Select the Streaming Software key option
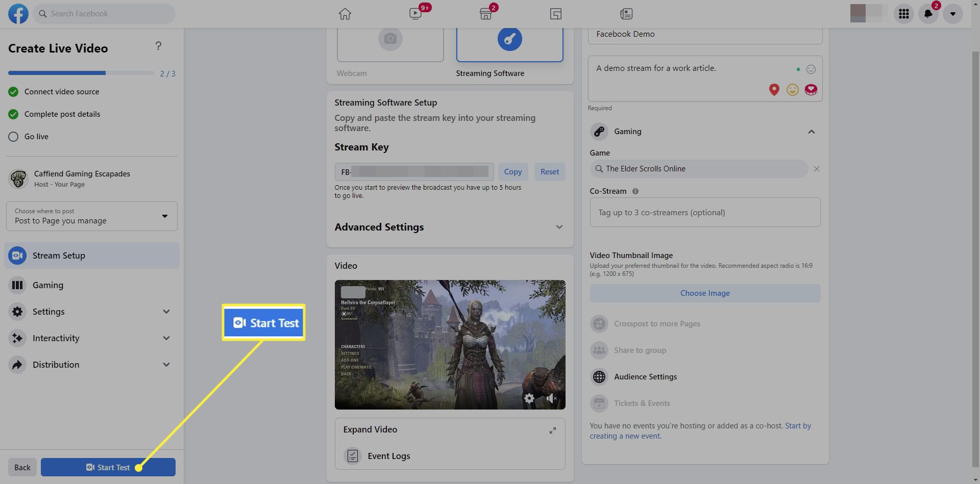This screenshot has width=980, height=484. click(510, 45)
